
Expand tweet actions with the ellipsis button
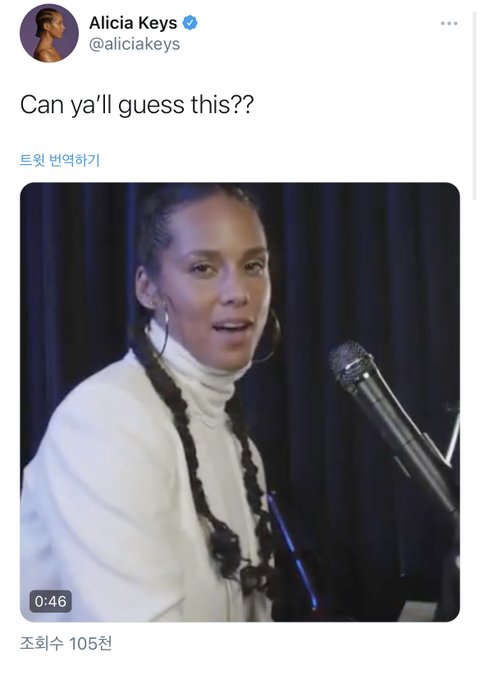point(449,24)
